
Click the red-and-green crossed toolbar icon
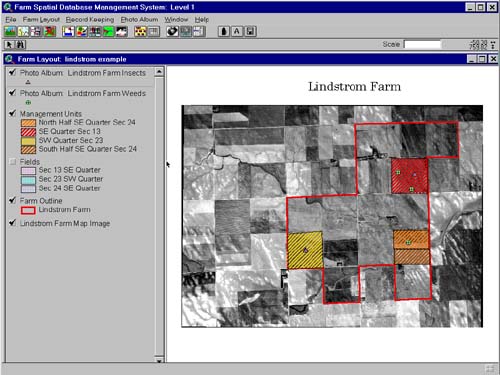pos(50,32)
